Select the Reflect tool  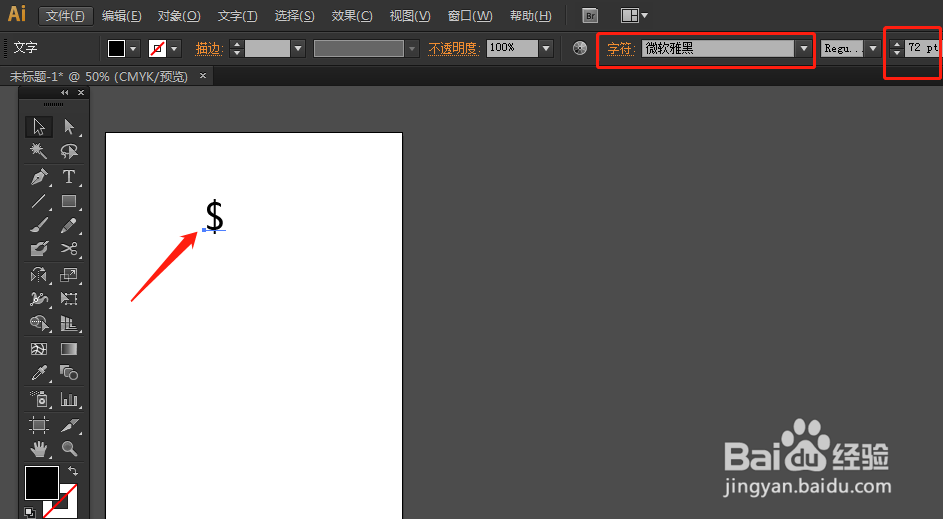tap(38, 275)
